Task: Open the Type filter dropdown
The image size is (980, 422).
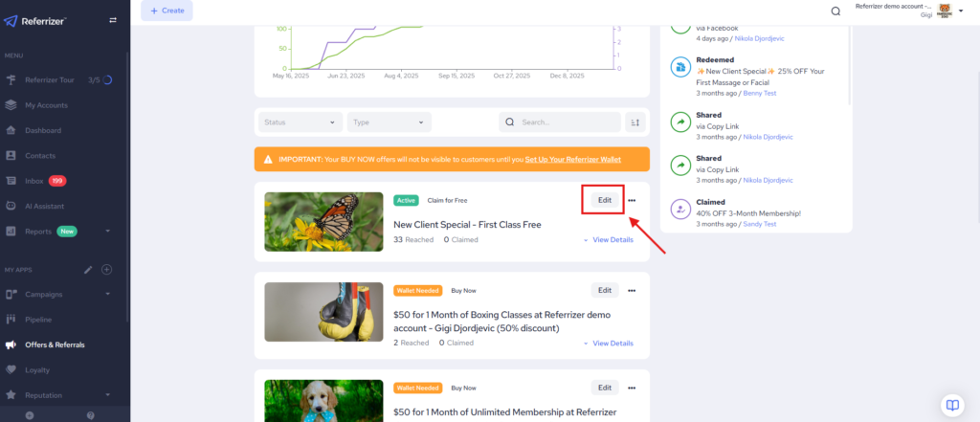Action: [389, 122]
